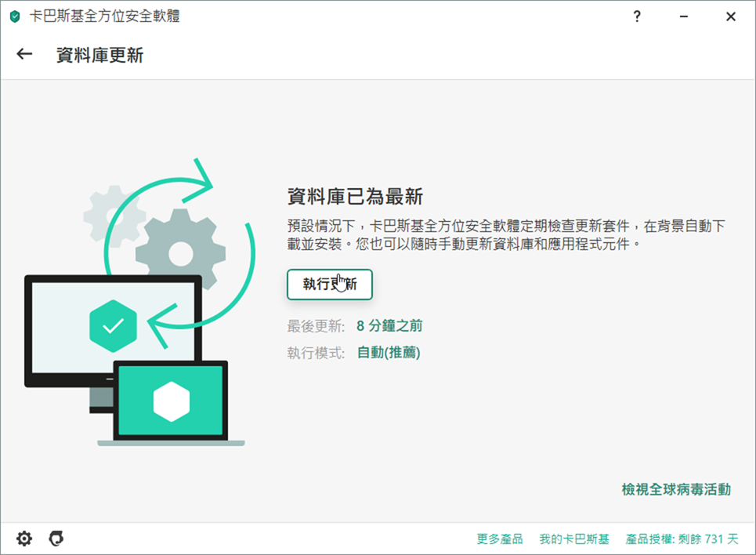Screen dimensions: 756x555
Task: Open settings via the gear icon
Action: coord(24,539)
